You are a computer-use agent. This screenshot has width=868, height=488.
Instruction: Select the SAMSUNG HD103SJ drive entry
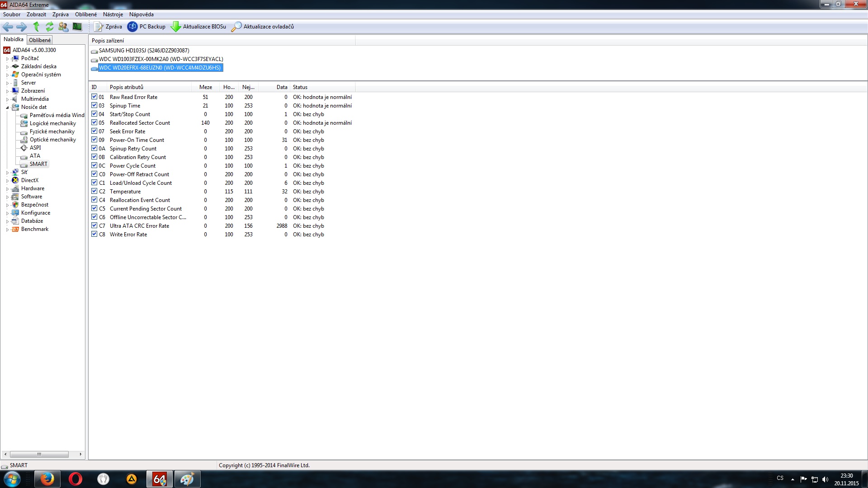[x=144, y=51]
